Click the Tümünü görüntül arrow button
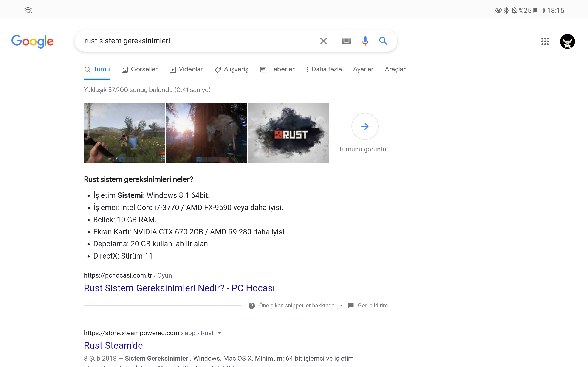The height and width of the screenshot is (367, 588). pyautogui.click(x=365, y=126)
